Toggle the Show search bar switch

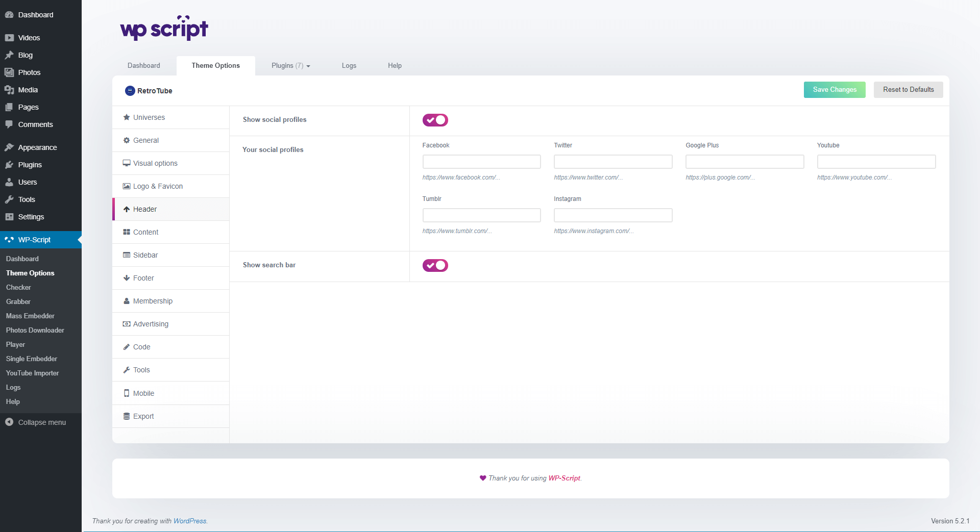click(x=435, y=265)
